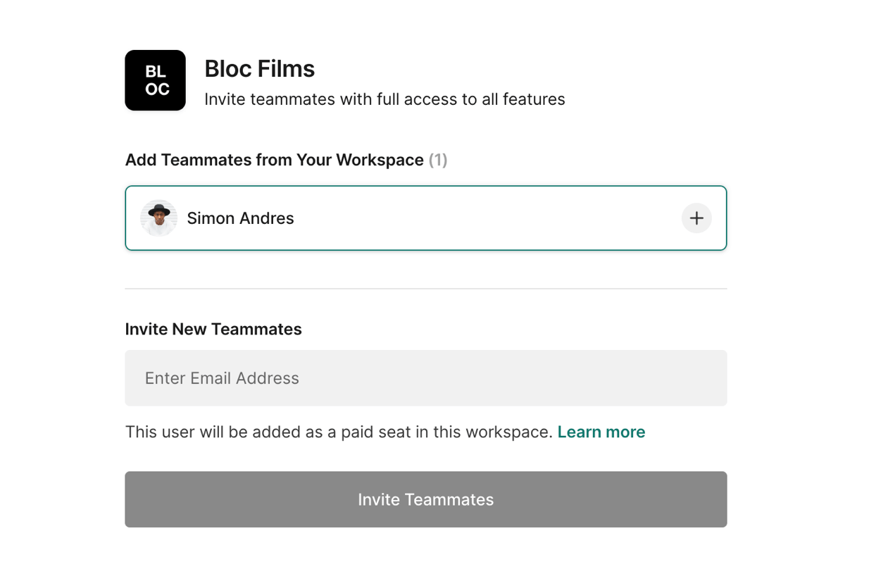
Task: Add Simon Andres with the plus icon
Action: pos(696,218)
